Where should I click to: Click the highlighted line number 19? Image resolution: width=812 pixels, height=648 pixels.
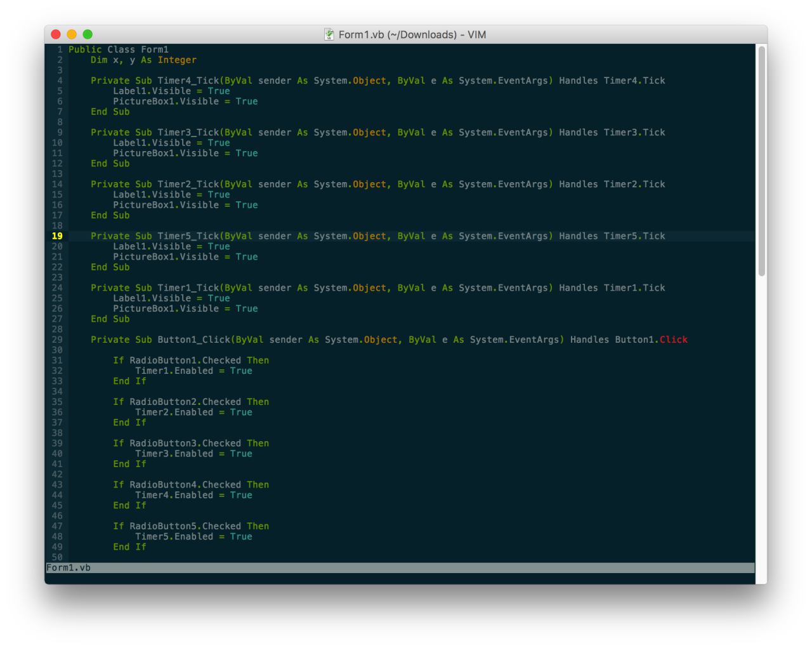(x=57, y=236)
